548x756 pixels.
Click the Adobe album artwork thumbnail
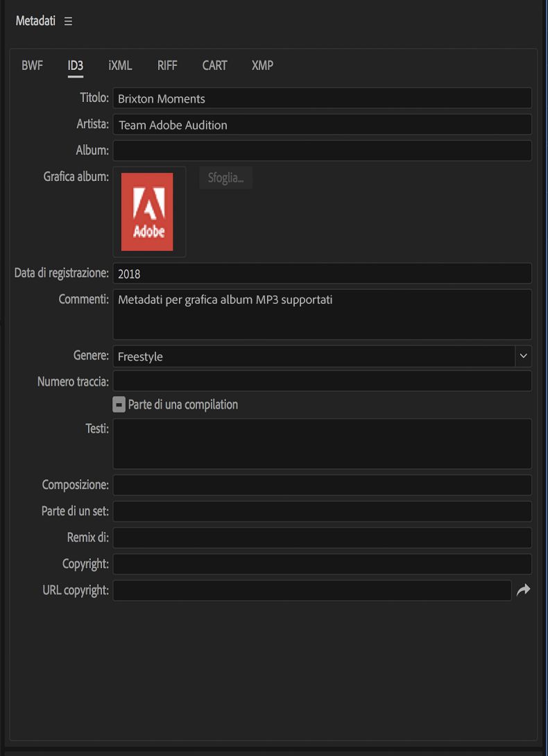pyautogui.click(x=147, y=212)
